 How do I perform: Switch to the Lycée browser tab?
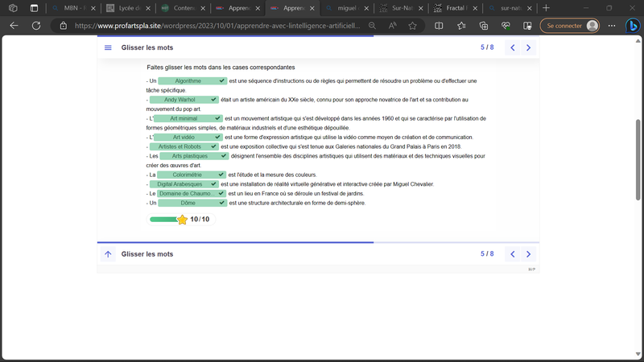(x=127, y=8)
